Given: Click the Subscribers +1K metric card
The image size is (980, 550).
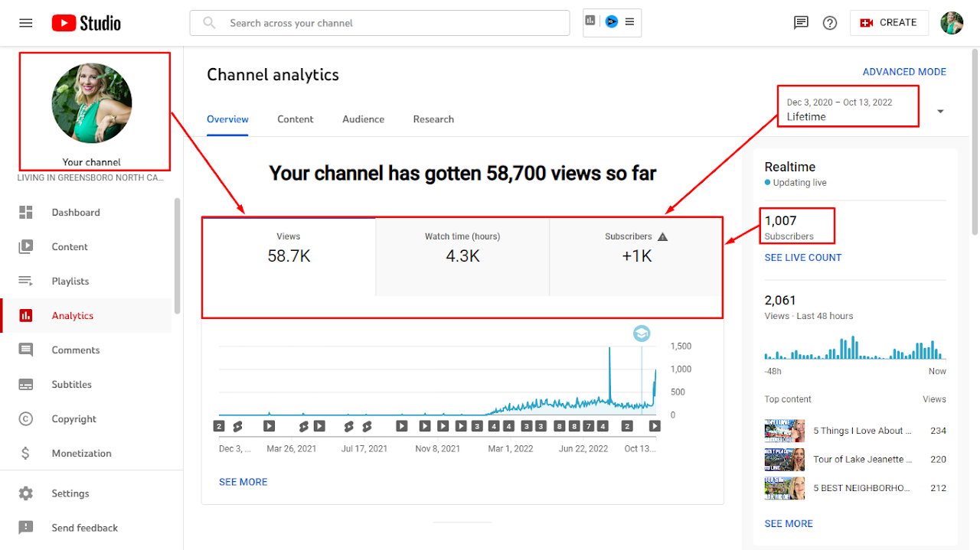Looking at the screenshot, I should tap(636, 256).
